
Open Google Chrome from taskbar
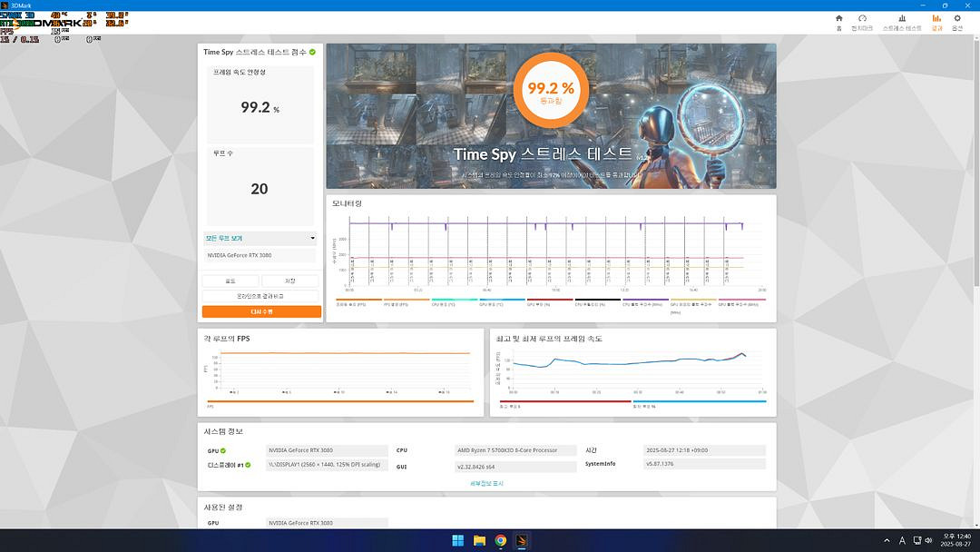(x=501, y=541)
